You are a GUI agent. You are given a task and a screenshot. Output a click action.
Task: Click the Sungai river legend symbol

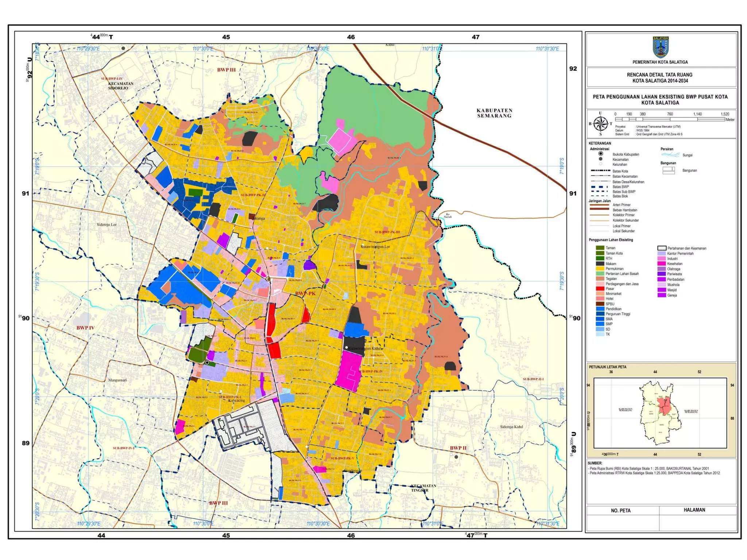pyautogui.click(x=670, y=155)
